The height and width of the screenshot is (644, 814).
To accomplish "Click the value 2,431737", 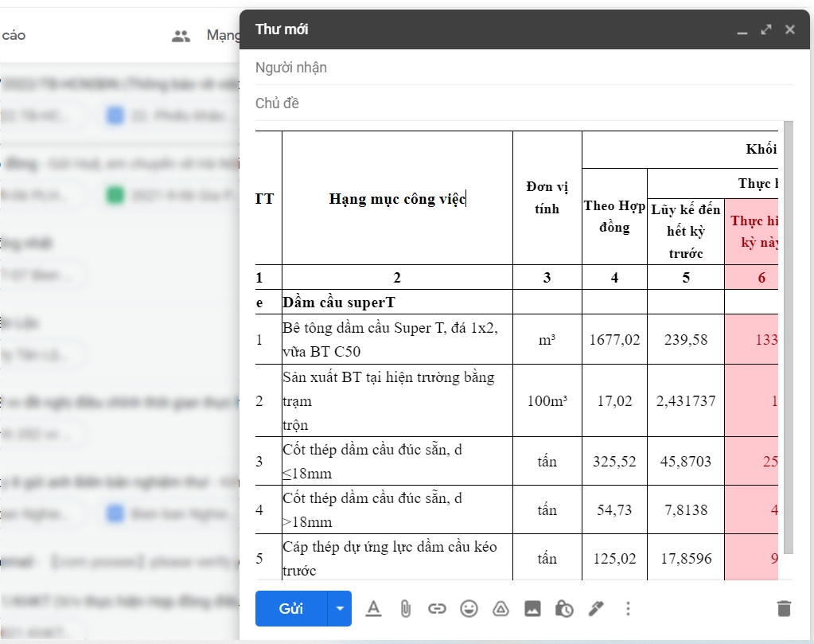I will (686, 401).
